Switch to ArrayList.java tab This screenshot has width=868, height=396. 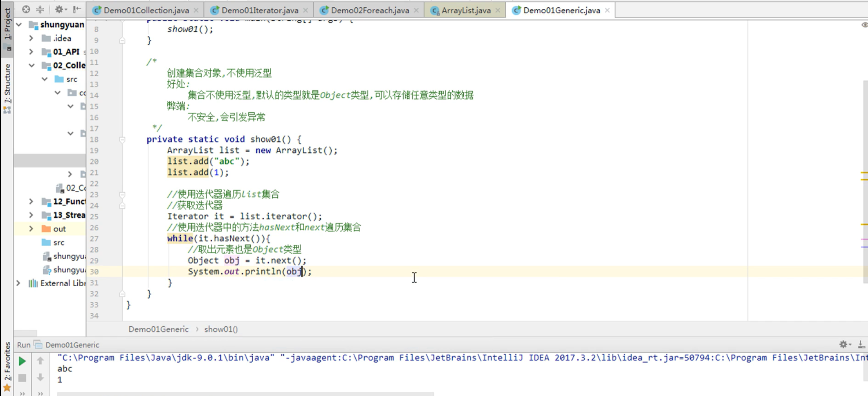466,10
